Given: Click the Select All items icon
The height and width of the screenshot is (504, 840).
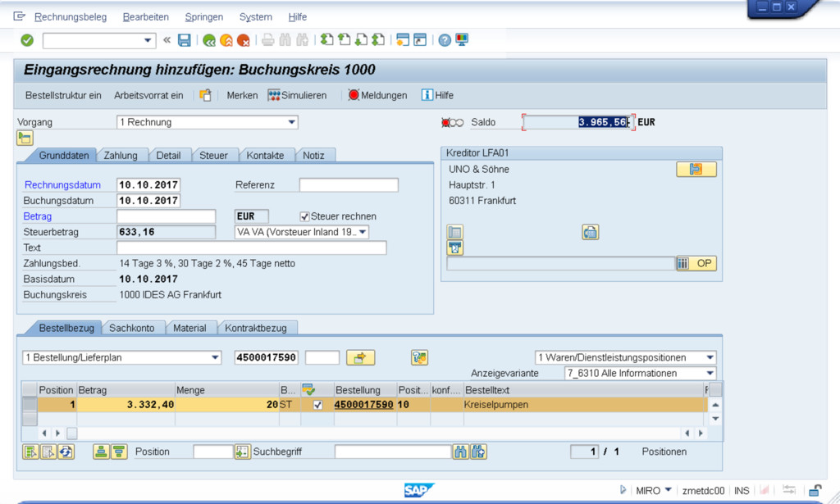Looking at the screenshot, I should point(30,452).
